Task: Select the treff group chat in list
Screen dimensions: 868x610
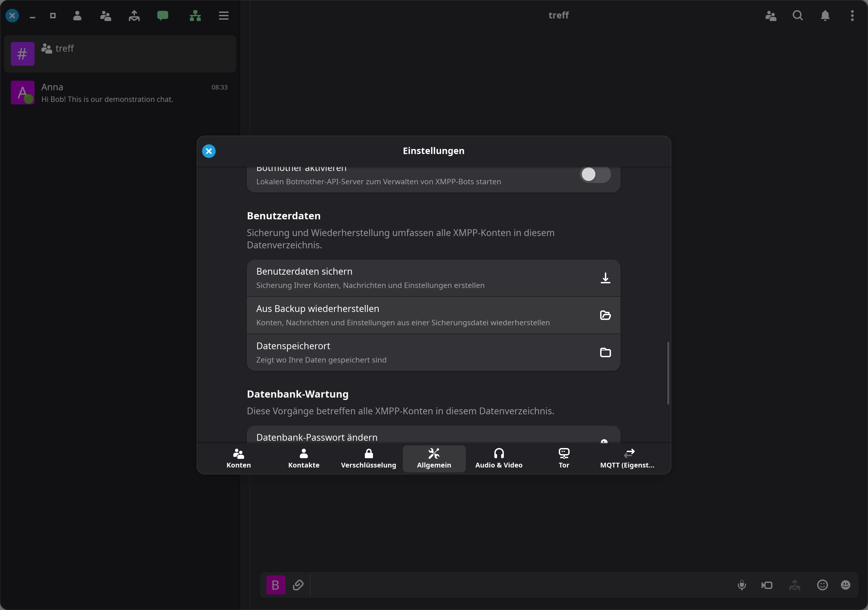Action: [120, 54]
